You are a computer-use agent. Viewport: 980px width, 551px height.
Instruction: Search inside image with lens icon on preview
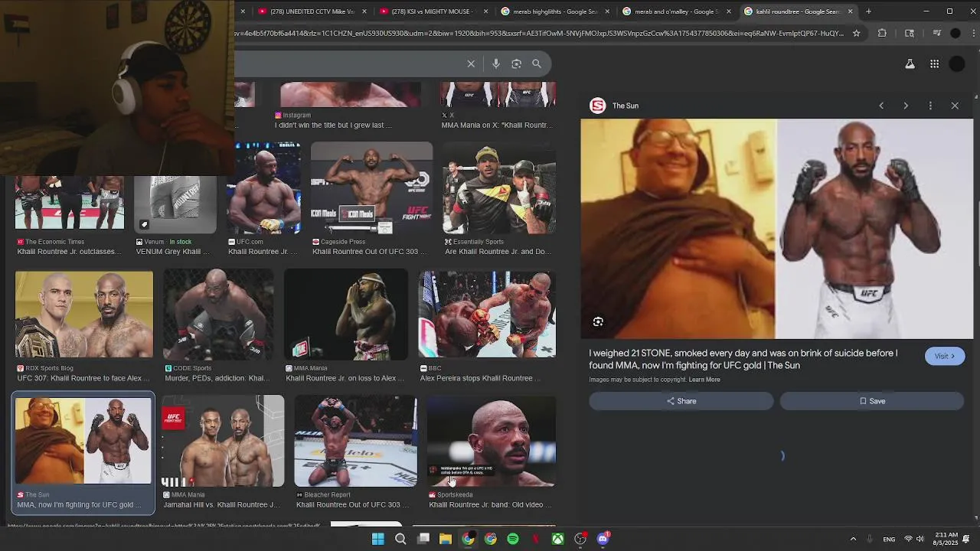(598, 322)
